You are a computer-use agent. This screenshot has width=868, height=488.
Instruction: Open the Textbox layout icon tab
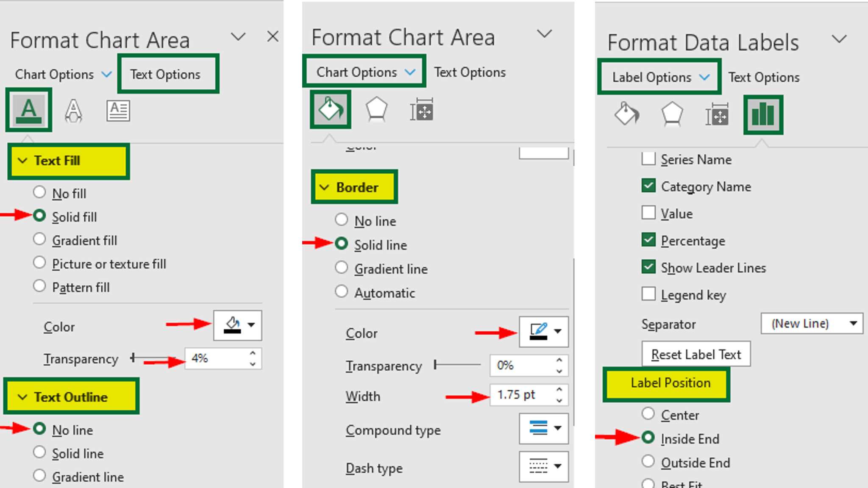click(118, 111)
